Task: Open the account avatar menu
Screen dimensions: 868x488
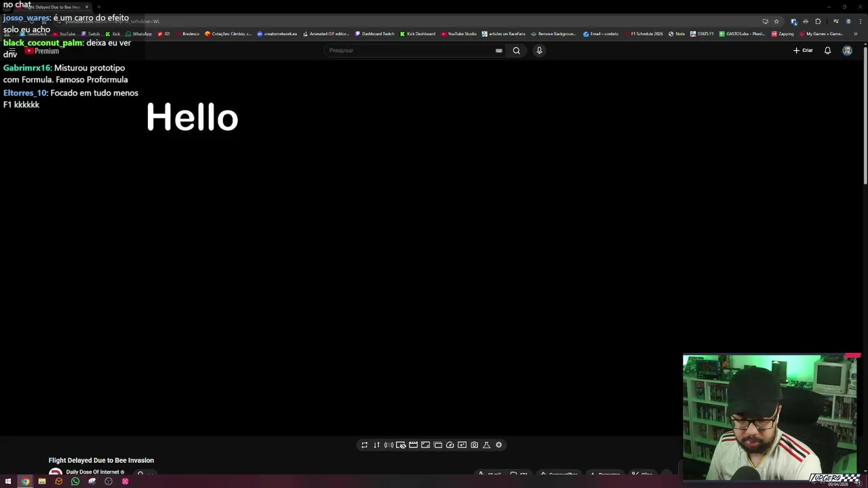Action: (847, 50)
